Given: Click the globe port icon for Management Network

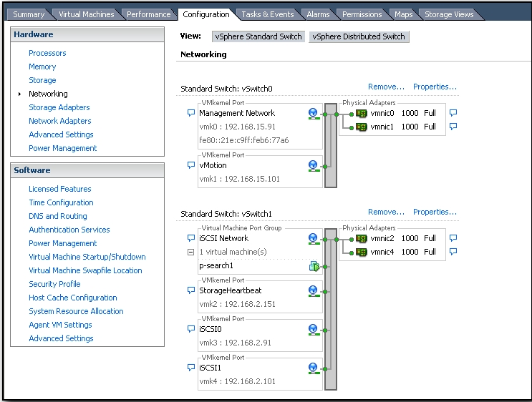Looking at the screenshot, I should pyautogui.click(x=314, y=114).
